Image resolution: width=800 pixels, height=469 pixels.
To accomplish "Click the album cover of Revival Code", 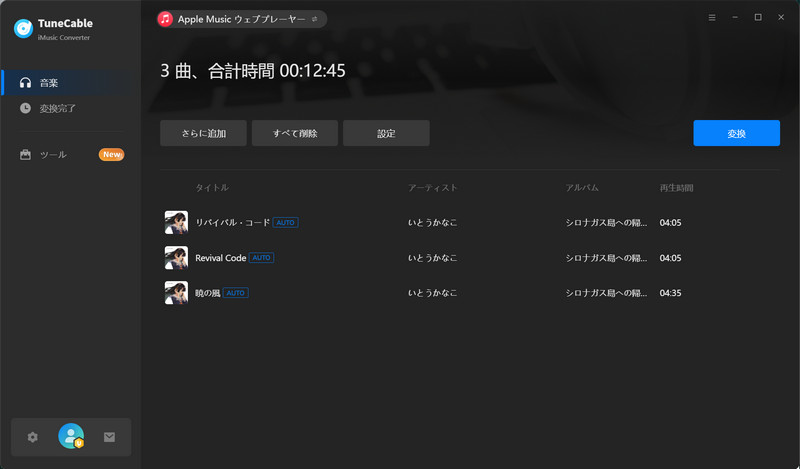I will pos(177,258).
